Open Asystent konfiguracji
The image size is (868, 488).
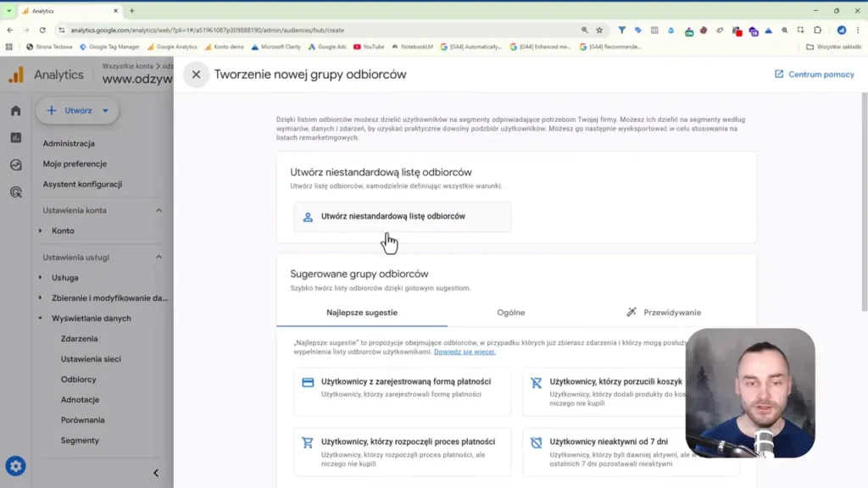(x=82, y=184)
